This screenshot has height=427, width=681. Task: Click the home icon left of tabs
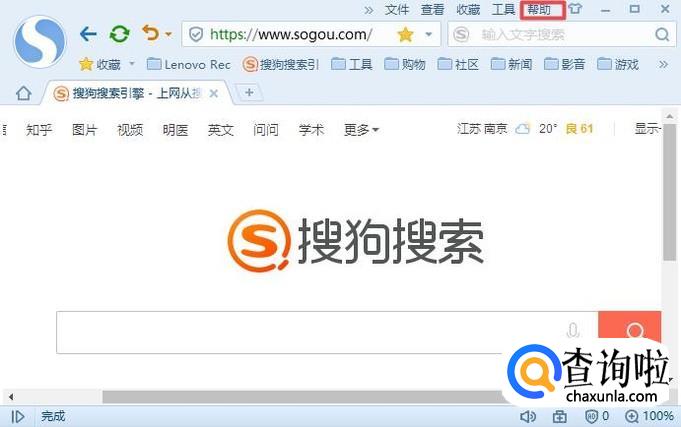coord(24,93)
